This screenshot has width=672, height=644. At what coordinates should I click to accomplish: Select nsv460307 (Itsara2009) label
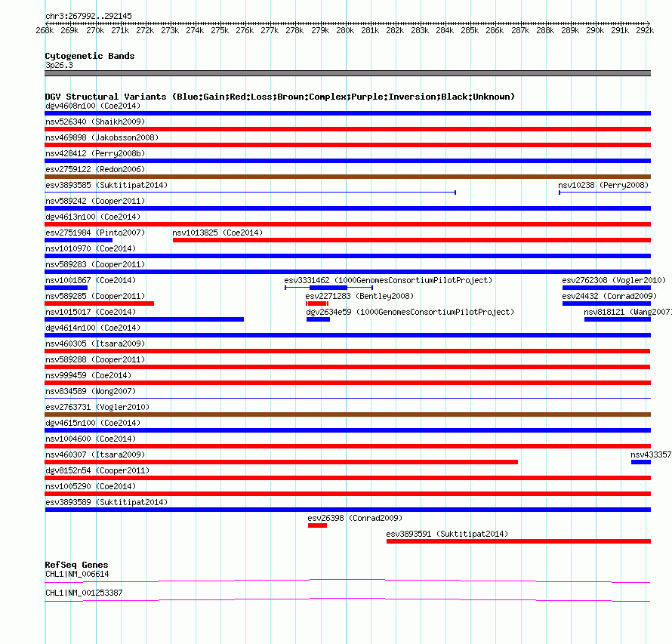pyautogui.click(x=95, y=454)
